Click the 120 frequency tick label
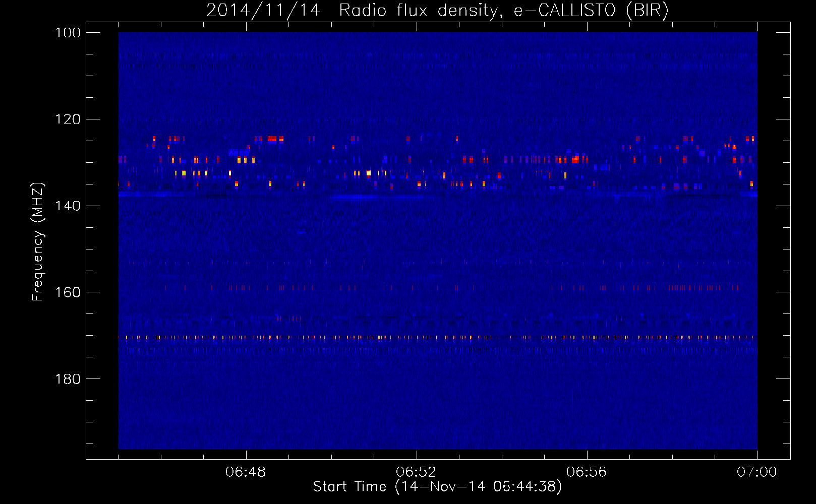 coord(67,119)
